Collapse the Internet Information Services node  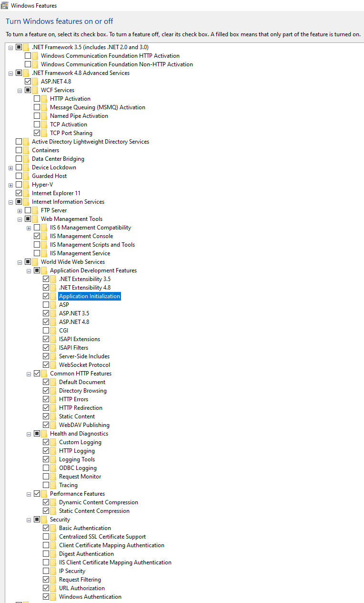[10, 202]
